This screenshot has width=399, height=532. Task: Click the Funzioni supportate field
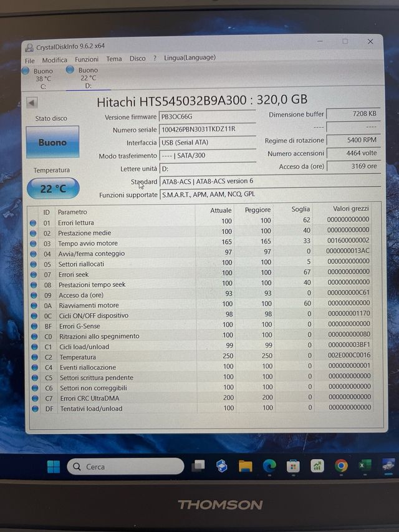tap(270, 195)
